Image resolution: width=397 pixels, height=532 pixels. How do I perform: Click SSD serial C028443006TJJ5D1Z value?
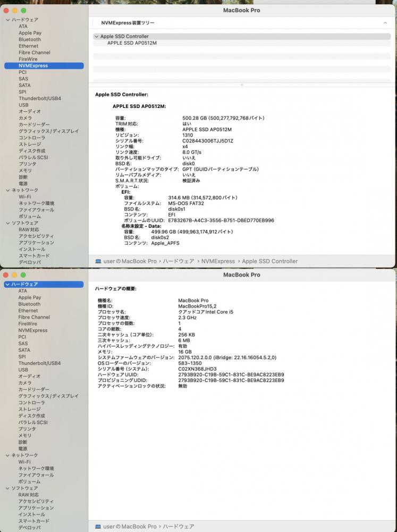[x=208, y=141]
